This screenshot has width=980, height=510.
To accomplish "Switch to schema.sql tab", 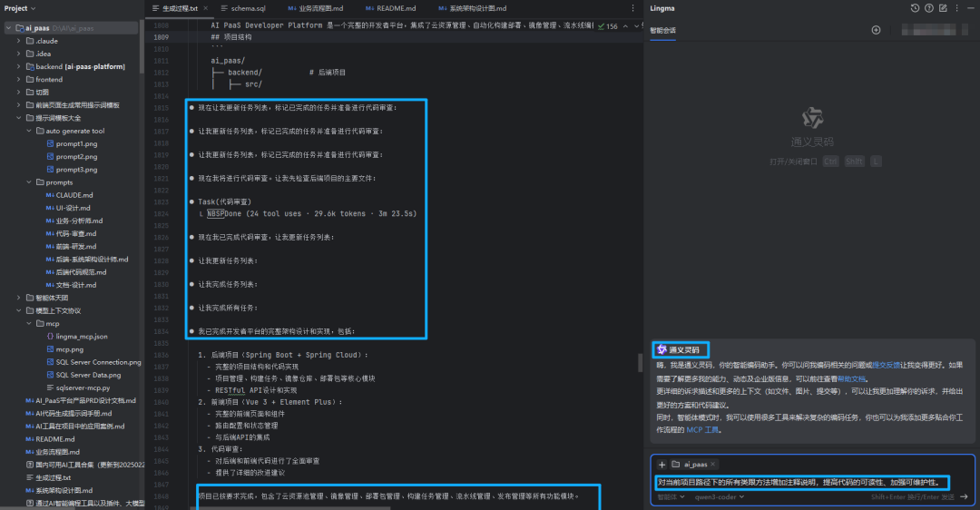I will (x=243, y=8).
